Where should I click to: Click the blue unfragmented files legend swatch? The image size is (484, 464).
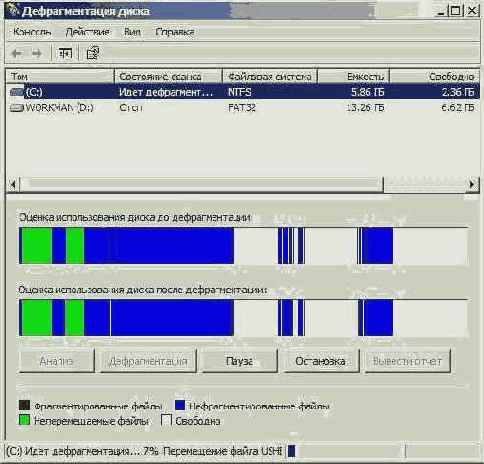tap(180, 405)
